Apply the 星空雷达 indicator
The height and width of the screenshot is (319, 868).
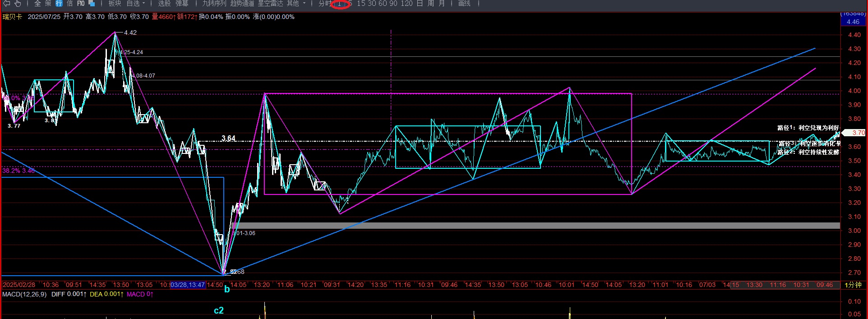pos(270,4)
